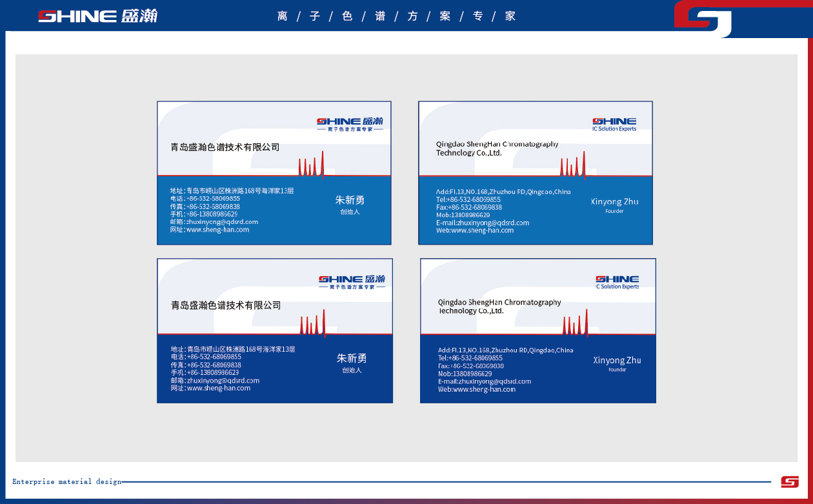
Task: Click the 网址 website on light-blue Chinese card
Action: 210,230
